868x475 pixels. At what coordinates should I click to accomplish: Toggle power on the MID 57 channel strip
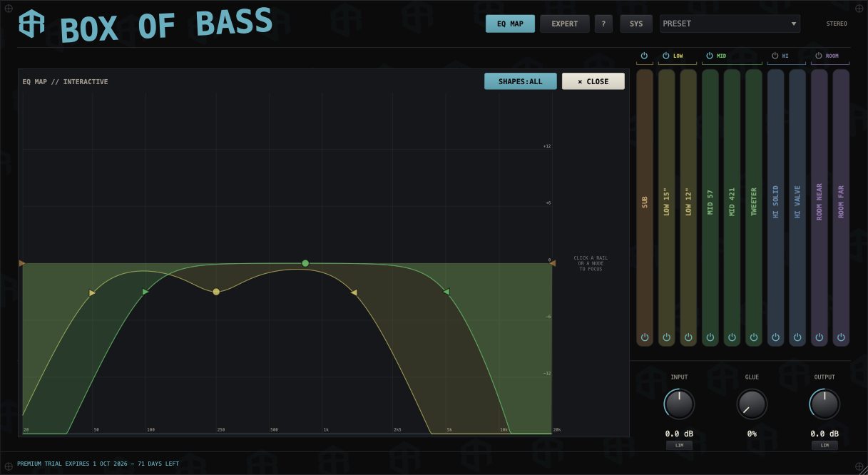point(710,337)
